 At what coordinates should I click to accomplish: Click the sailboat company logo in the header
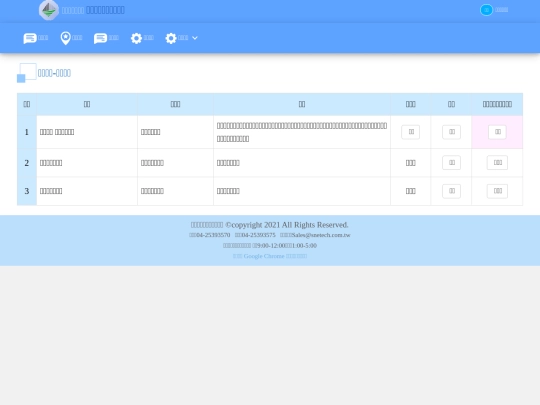(x=49, y=10)
